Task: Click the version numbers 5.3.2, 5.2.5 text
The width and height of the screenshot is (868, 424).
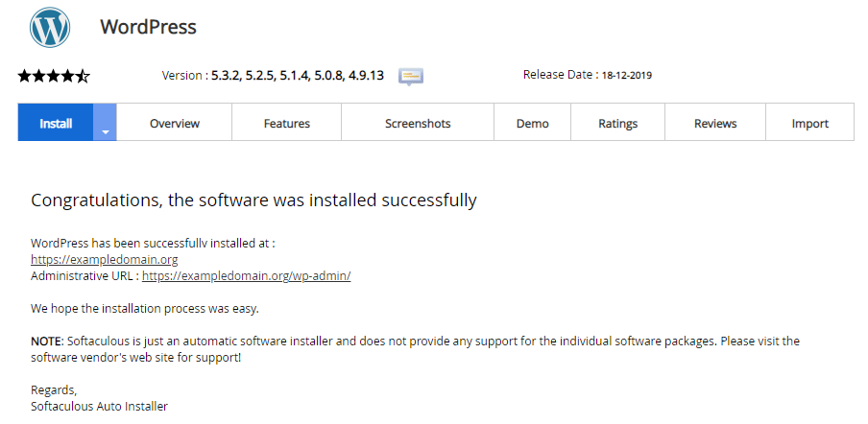Action: pyautogui.click(x=298, y=75)
